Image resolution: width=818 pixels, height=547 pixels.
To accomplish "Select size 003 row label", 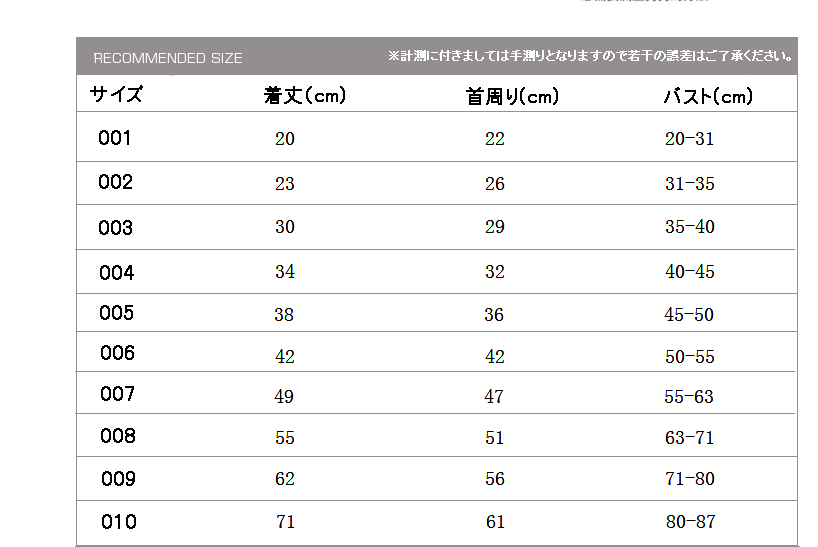I will coord(115,228).
